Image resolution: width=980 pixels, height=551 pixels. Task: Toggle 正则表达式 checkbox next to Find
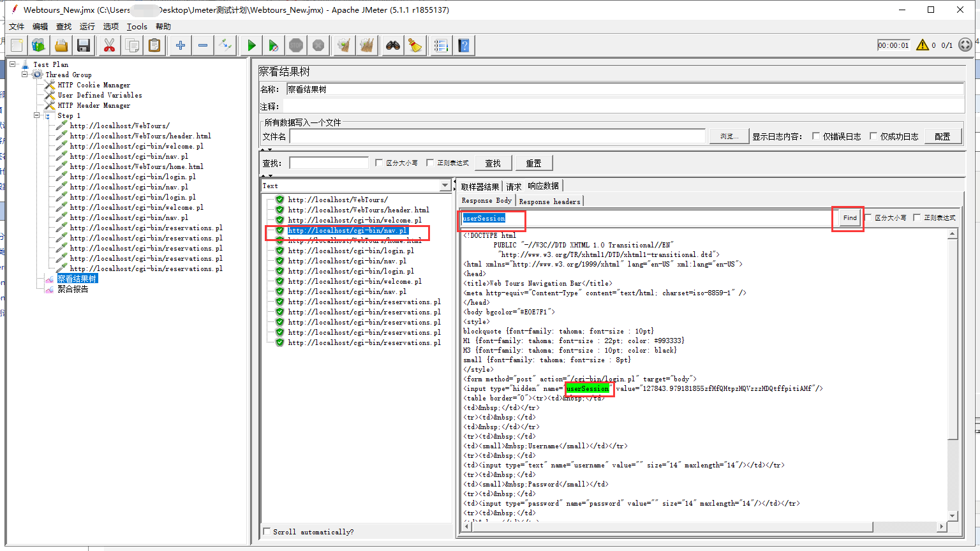pos(917,217)
